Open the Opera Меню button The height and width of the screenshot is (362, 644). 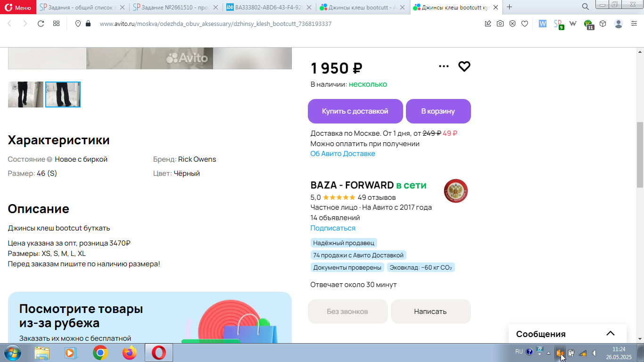pyautogui.click(x=19, y=7)
